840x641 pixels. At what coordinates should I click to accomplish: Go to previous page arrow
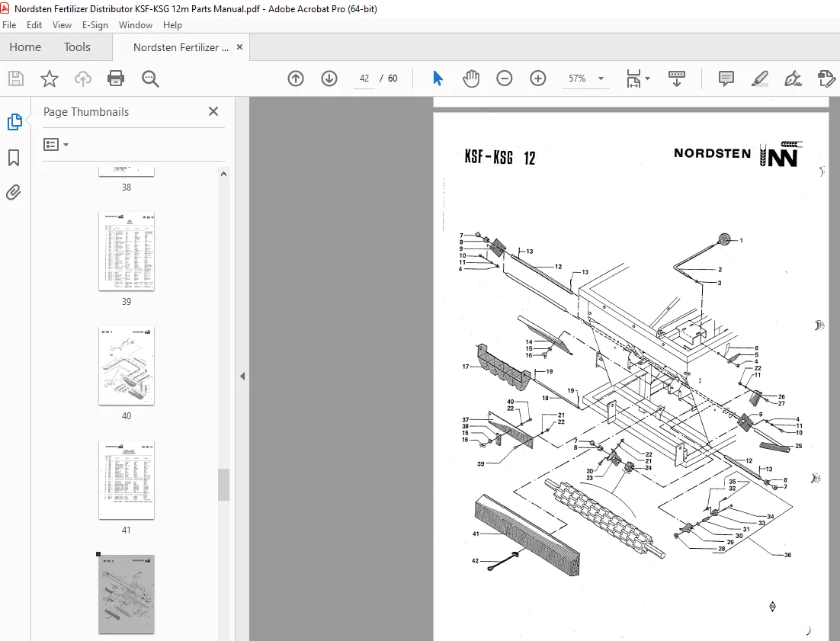coord(296,79)
